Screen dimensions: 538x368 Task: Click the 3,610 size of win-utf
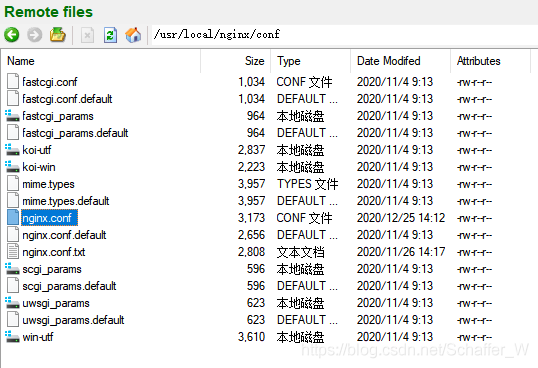[252, 337]
